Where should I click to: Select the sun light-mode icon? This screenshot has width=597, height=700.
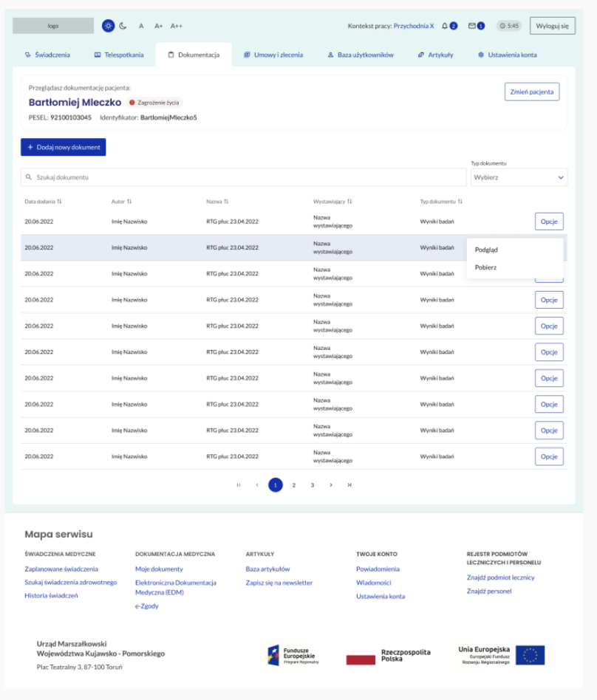(108, 25)
